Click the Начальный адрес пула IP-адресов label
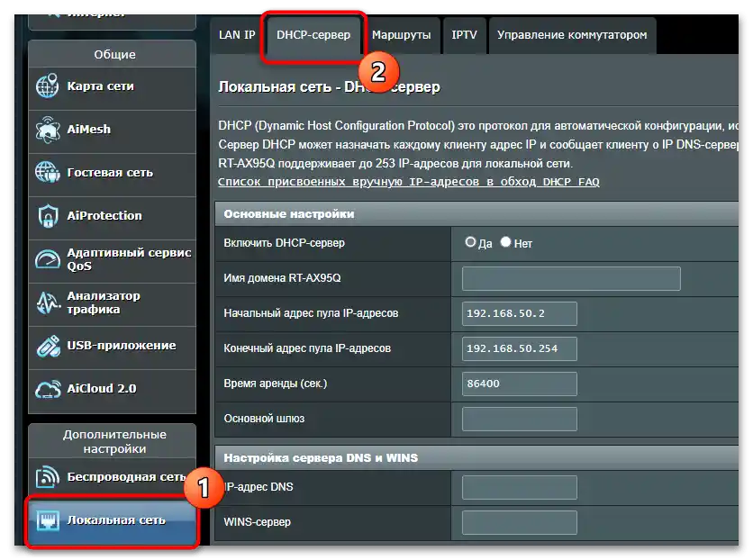The height and width of the screenshot is (560, 753). point(311,313)
